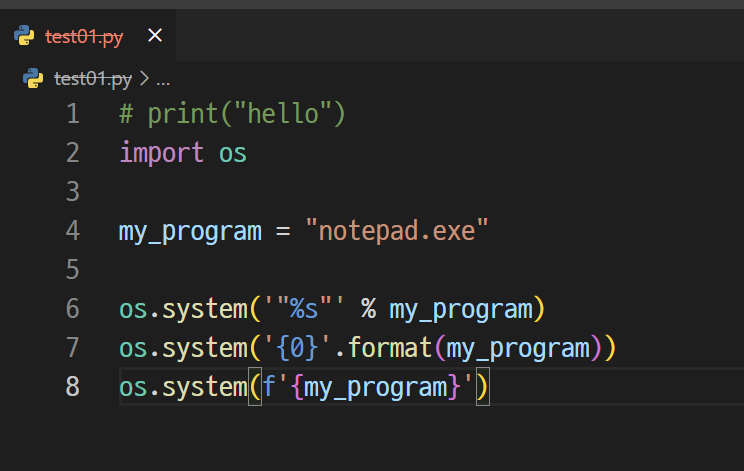Image resolution: width=744 pixels, height=471 pixels.
Task: Click line number 3 in the gutter
Action: pos(73,192)
